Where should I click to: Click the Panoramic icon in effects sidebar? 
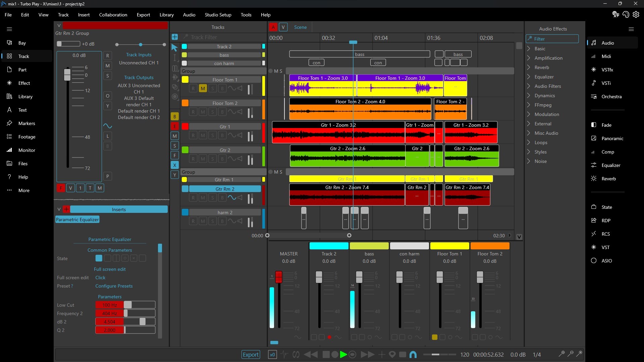pos(594,138)
